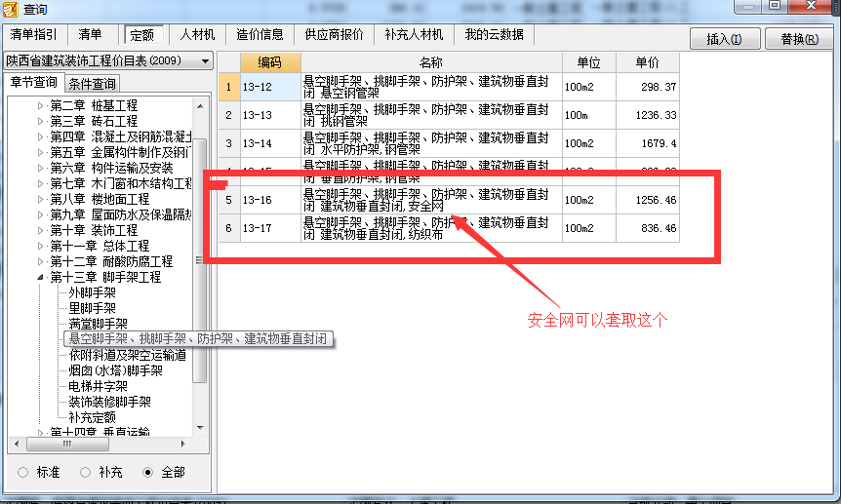Viewport: 841px width, 504px height.
Task: Expand 第三章 砖石工程 node
Action: click(x=40, y=121)
